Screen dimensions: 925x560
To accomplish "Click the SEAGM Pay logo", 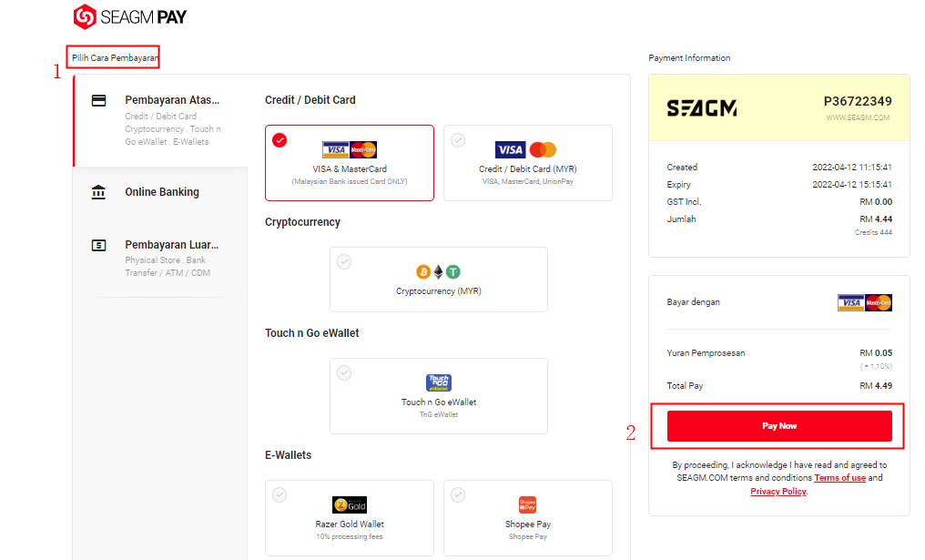I will pyautogui.click(x=130, y=17).
